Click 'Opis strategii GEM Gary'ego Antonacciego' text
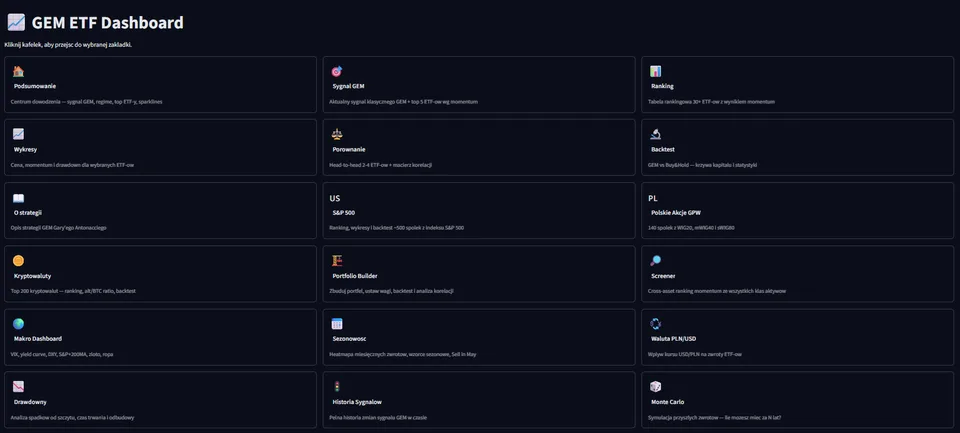Viewport: 960px width, 433px height. tap(59, 228)
